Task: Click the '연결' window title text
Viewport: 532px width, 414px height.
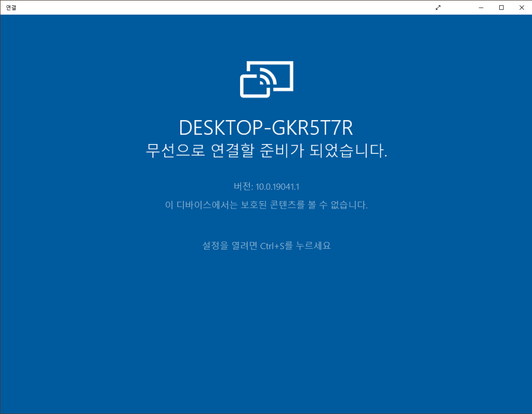Action: pos(11,7)
